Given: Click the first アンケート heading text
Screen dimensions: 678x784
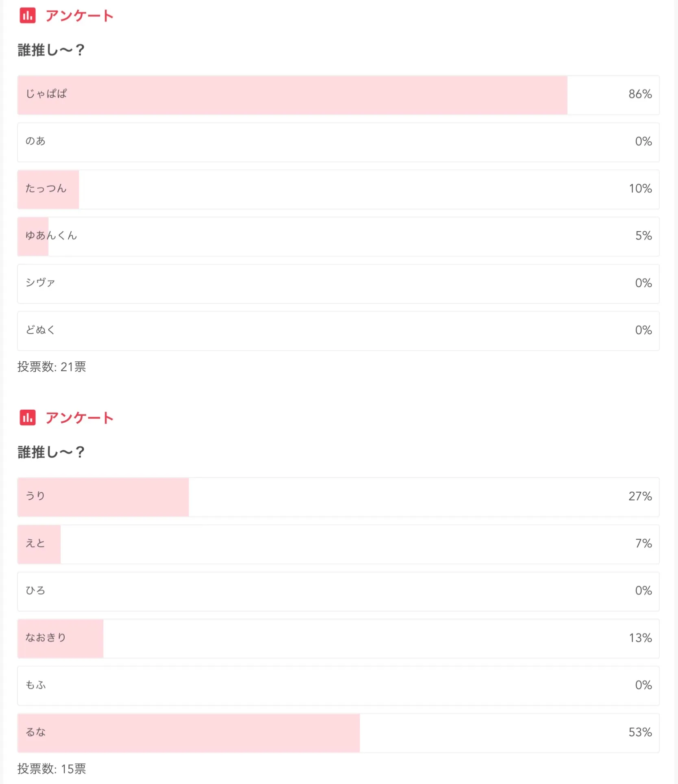Looking at the screenshot, I should (79, 16).
